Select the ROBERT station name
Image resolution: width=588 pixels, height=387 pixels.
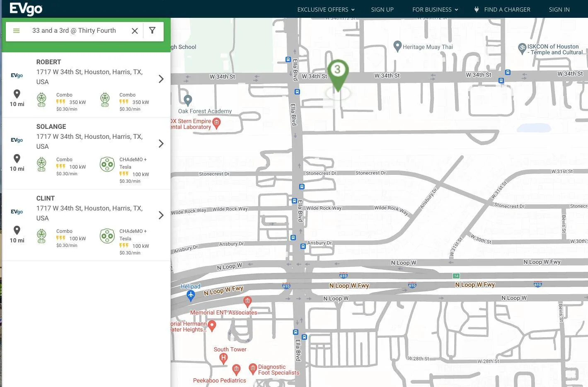point(48,62)
